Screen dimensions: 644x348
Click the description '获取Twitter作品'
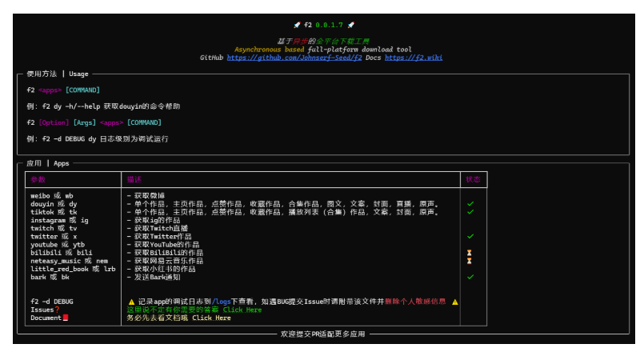pos(162,237)
